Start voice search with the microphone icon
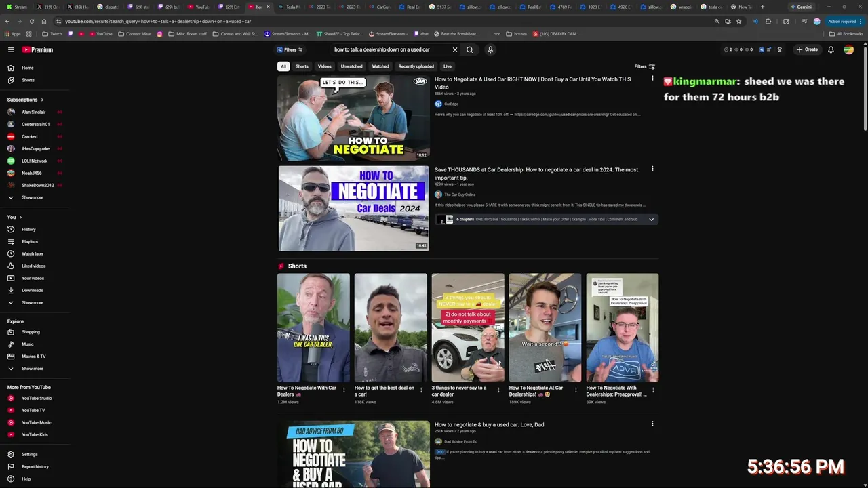Screen dimensions: 868x488 pos(490,49)
